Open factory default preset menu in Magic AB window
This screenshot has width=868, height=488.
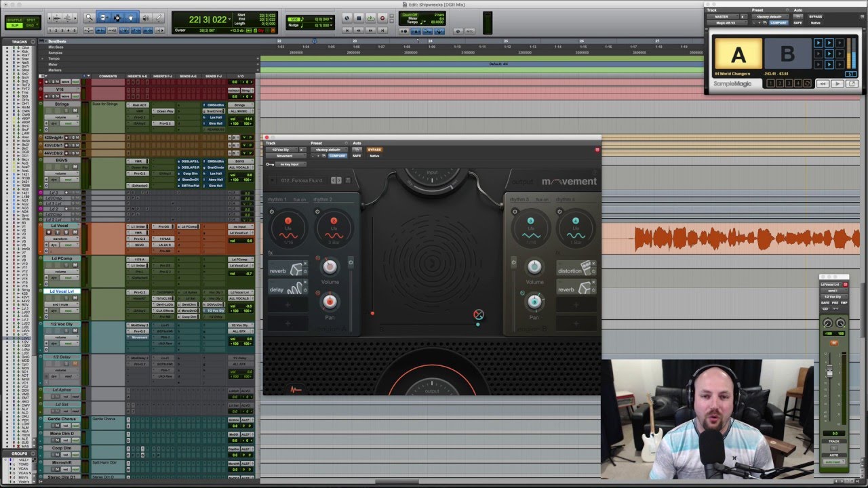(769, 16)
